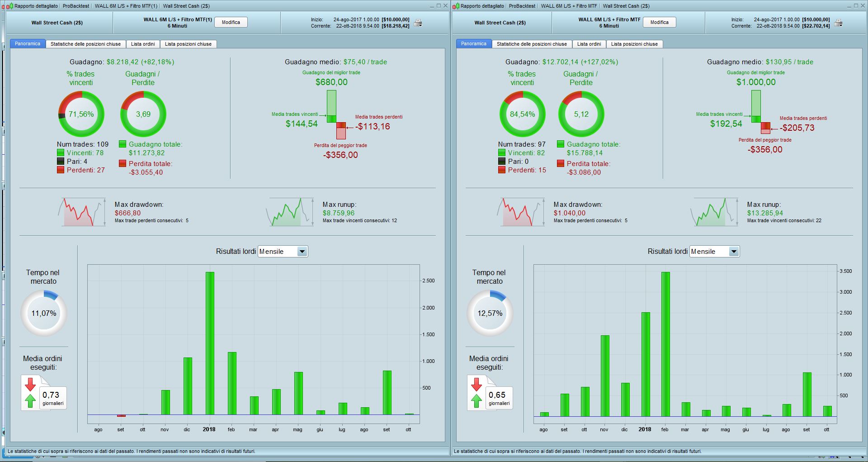Image resolution: width=868 pixels, height=462 pixels.
Task: Click the left window's title bar app icon
Action: click(9, 6)
